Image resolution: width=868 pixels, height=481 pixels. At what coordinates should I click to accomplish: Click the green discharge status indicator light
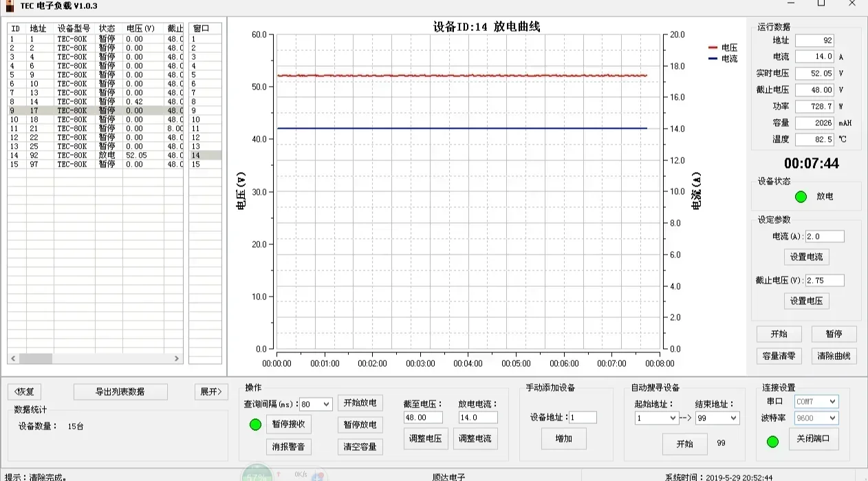(801, 197)
